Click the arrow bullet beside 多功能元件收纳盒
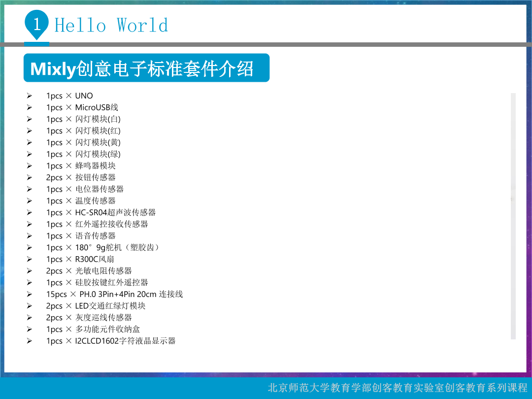Viewport: 532px width, 399px height. 29,329
